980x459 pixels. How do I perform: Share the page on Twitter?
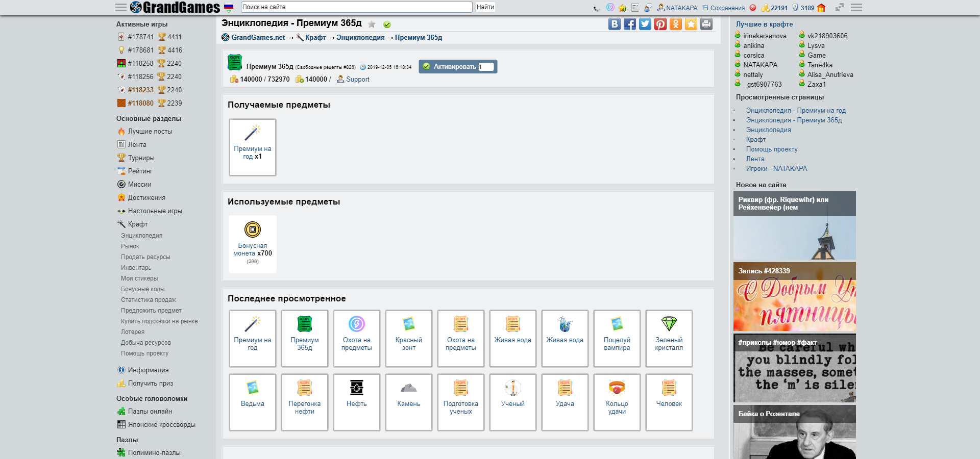click(645, 24)
